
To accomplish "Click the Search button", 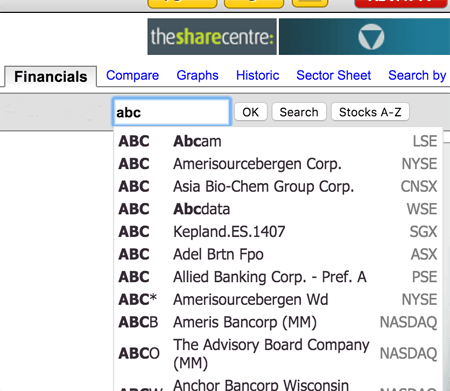I will tap(299, 112).
